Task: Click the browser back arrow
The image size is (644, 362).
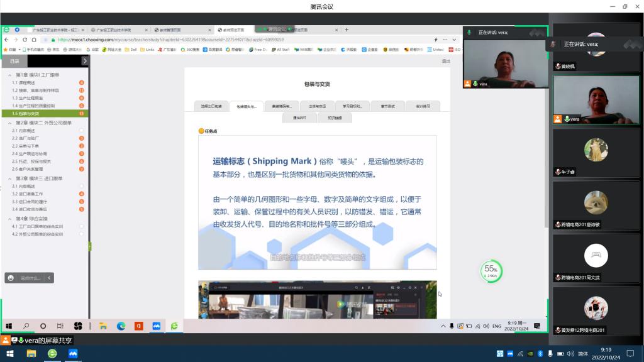Action: coord(7,39)
